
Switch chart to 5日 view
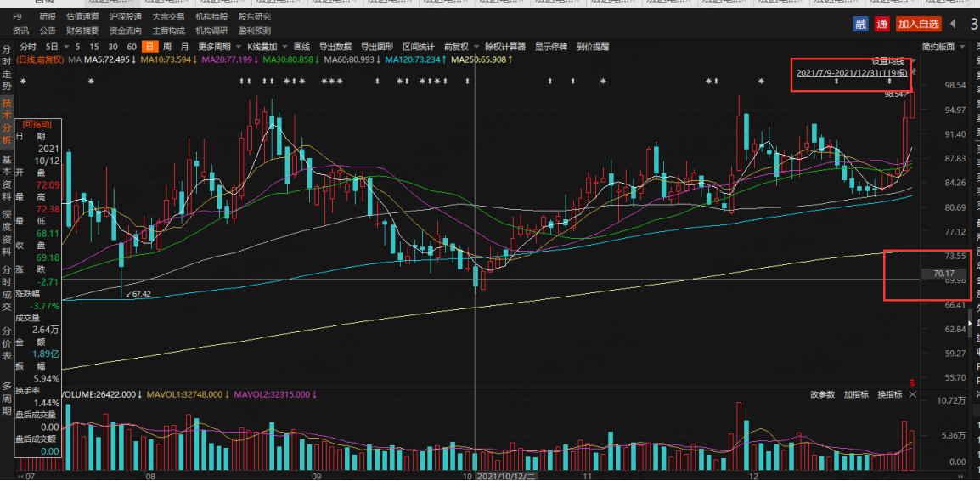point(52,46)
